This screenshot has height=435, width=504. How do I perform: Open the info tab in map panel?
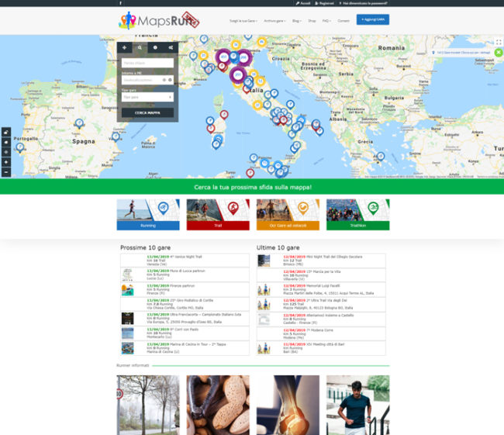[x=155, y=47]
